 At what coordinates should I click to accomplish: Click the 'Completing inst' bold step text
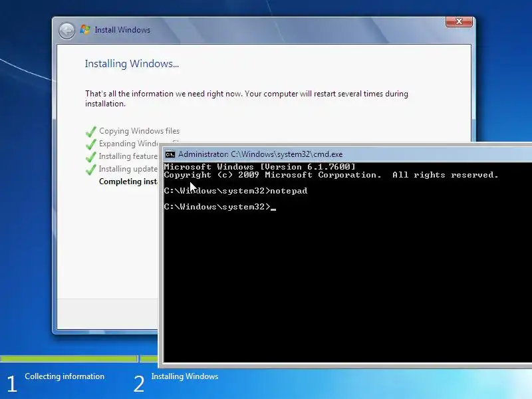tap(128, 182)
